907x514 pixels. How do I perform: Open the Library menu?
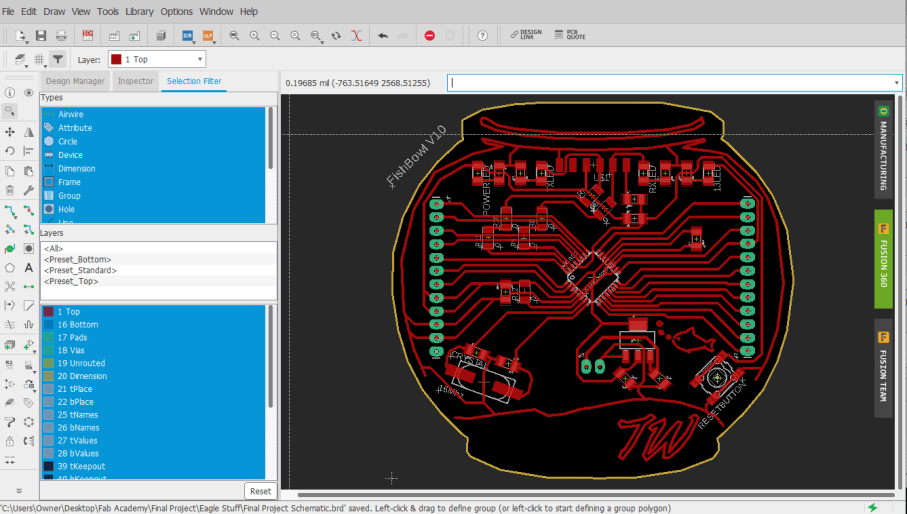(140, 11)
